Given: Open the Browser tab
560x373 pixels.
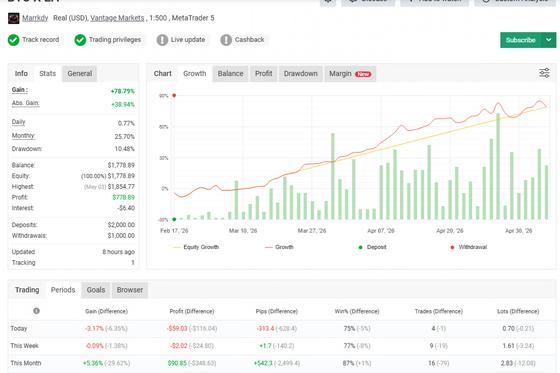Looking at the screenshot, I should (130, 290).
